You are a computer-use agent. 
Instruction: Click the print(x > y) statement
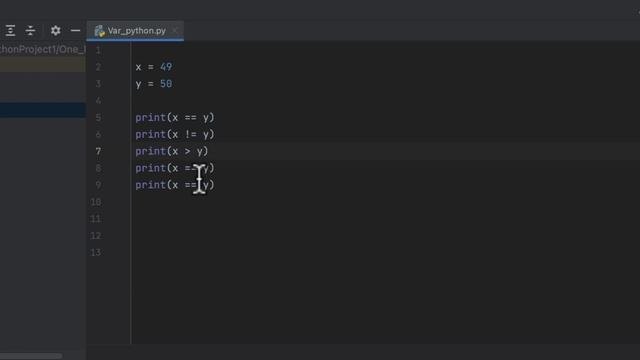point(172,151)
